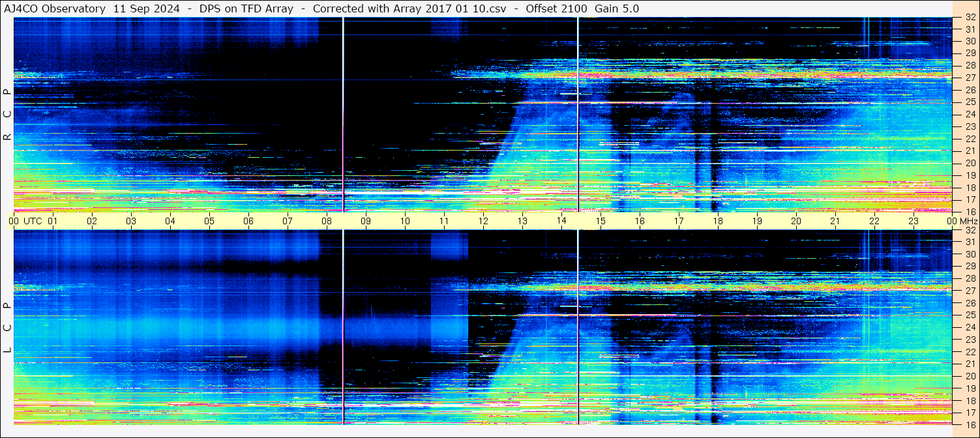
Task: Select the 11 Sep 2024 date in header
Action: 147,8
